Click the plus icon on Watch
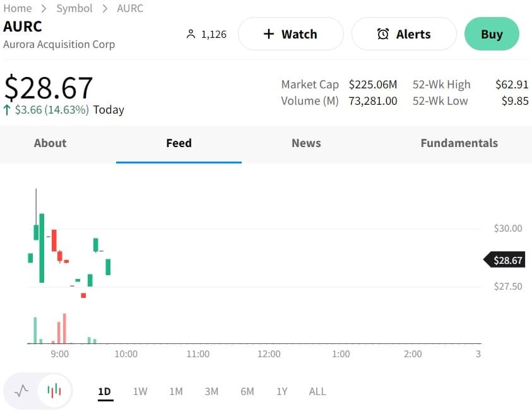This screenshot has width=532, height=414. 268,34
